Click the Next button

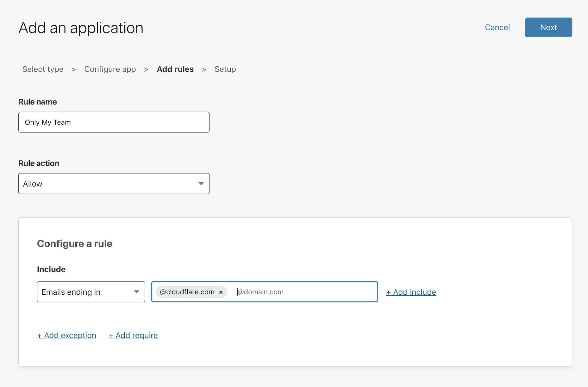tap(548, 27)
